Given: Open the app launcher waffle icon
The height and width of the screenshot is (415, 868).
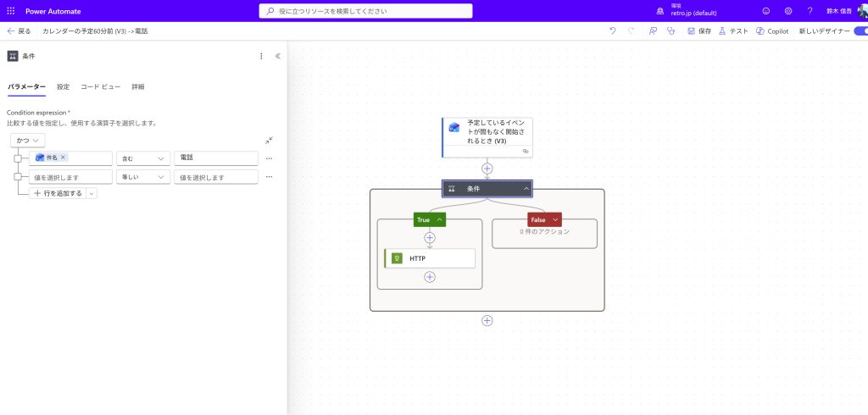Looking at the screenshot, I should (11, 11).
